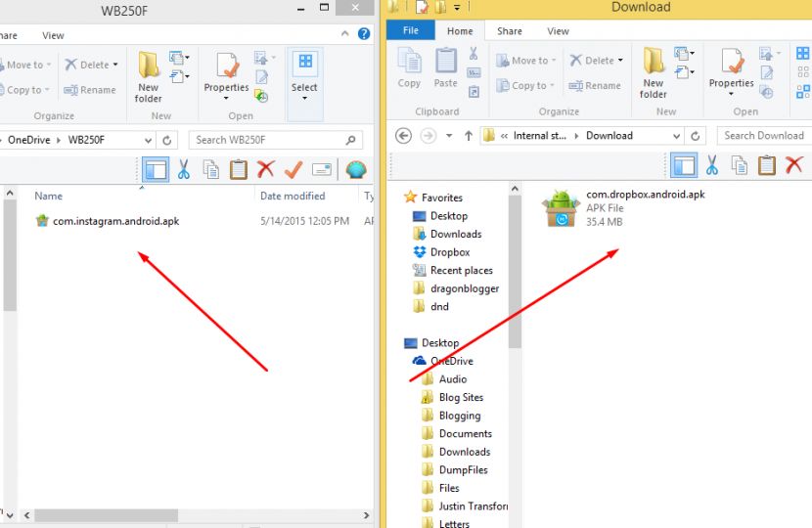Switch to Share tab in Download window
812x528 pixels.
(x=510, y=31)
